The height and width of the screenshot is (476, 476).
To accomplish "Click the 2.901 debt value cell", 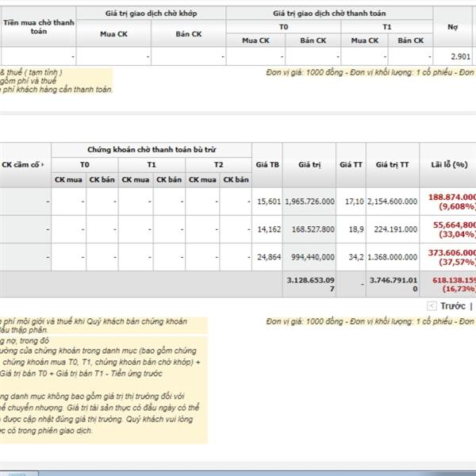I will click(x=459, y=56).
